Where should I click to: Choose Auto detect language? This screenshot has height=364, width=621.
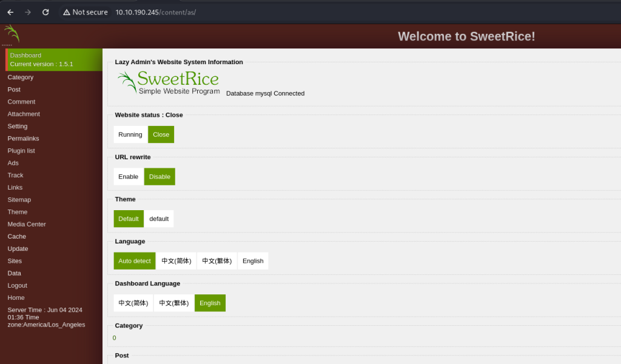pos(135,260)
